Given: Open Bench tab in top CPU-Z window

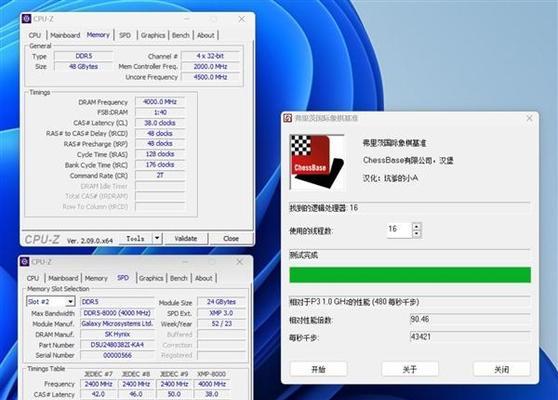Looking at the screenshot, I should coord(181,35).
